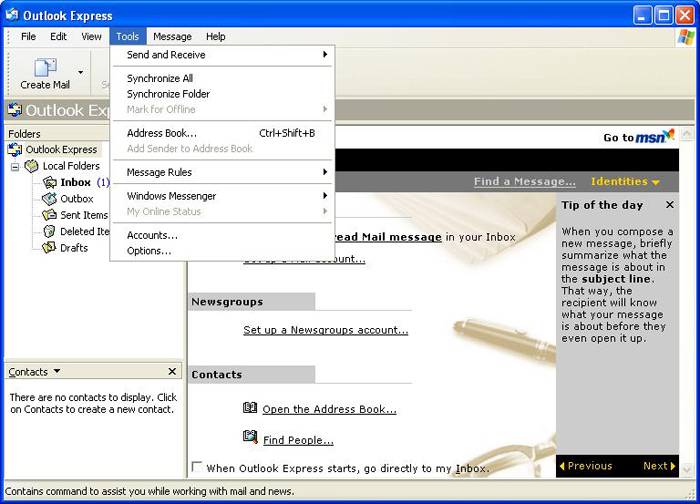Click the Address Book icon beside Open the Address Book
This screenshot has width=700, height=504.
pos(250,408)
